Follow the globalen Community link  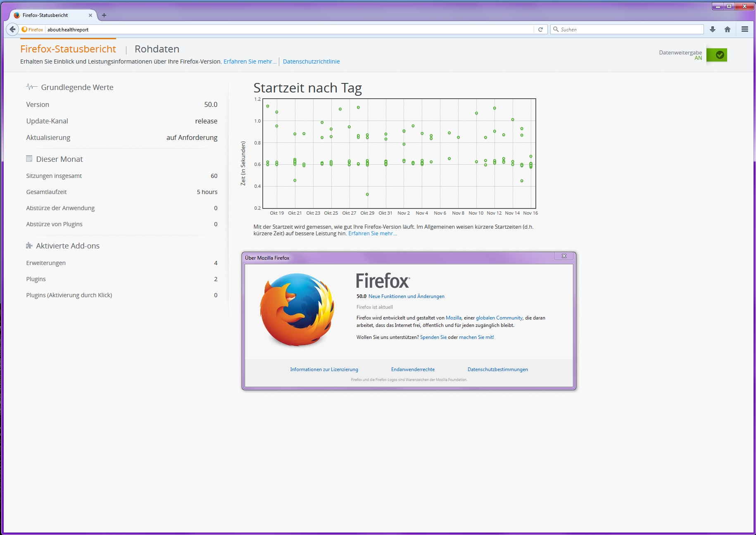(x=499, y=318)
